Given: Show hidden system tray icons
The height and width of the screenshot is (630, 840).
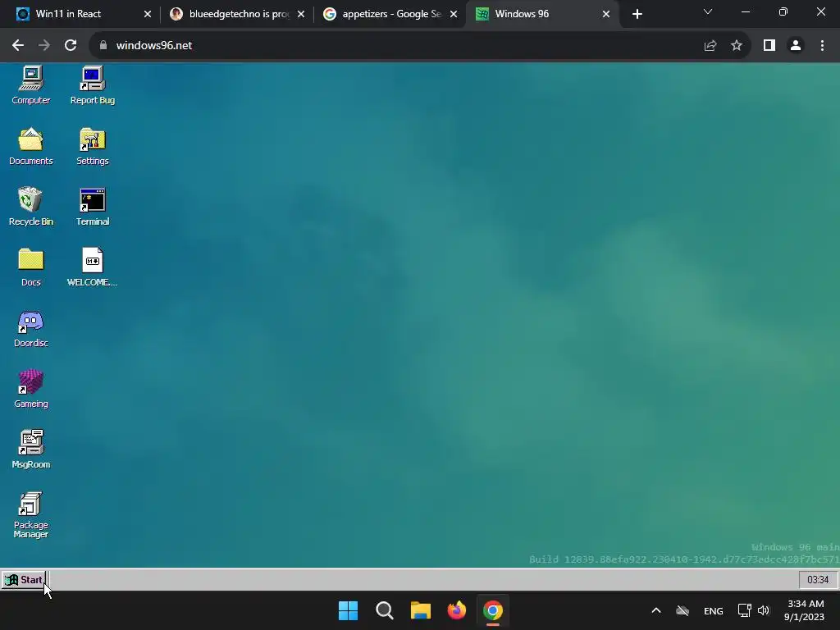Looking at the screenshot, I should coord(655,610).
